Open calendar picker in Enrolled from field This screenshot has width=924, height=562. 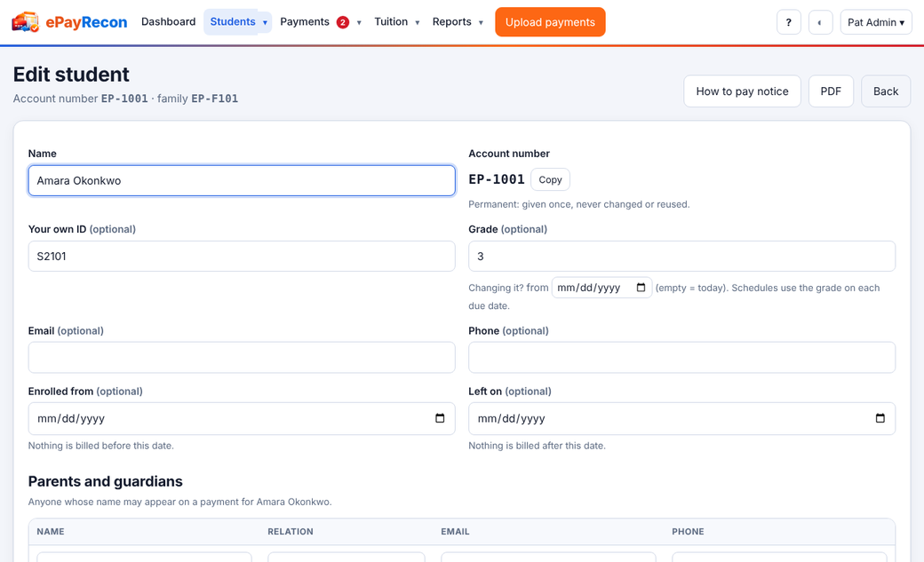440,418
